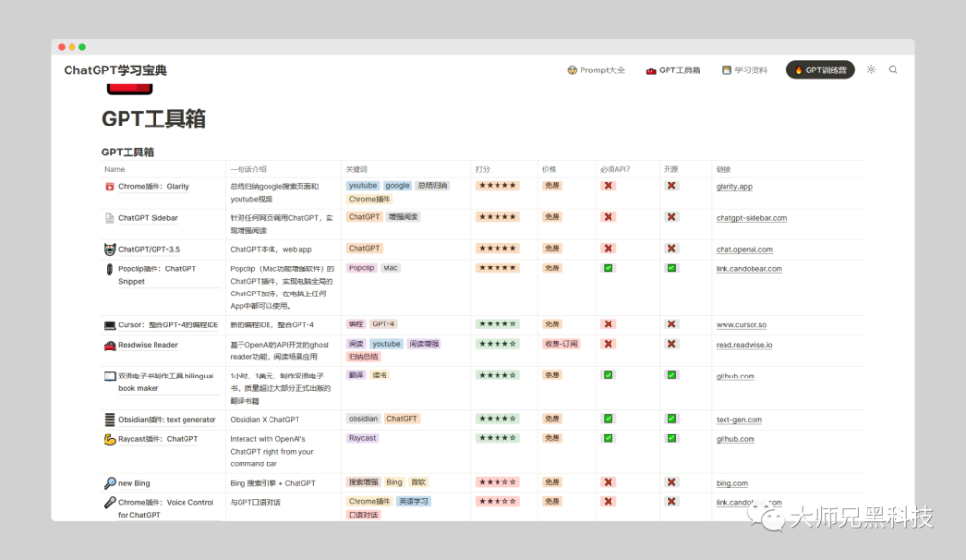This screenshot has width=966, height=560.
Task: Click the Voice Control microphone icon
Action: point(110,503)
